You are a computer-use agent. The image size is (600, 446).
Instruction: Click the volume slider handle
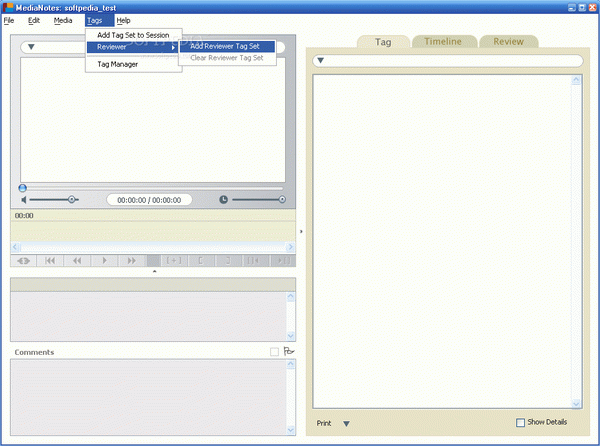[72, 200]
